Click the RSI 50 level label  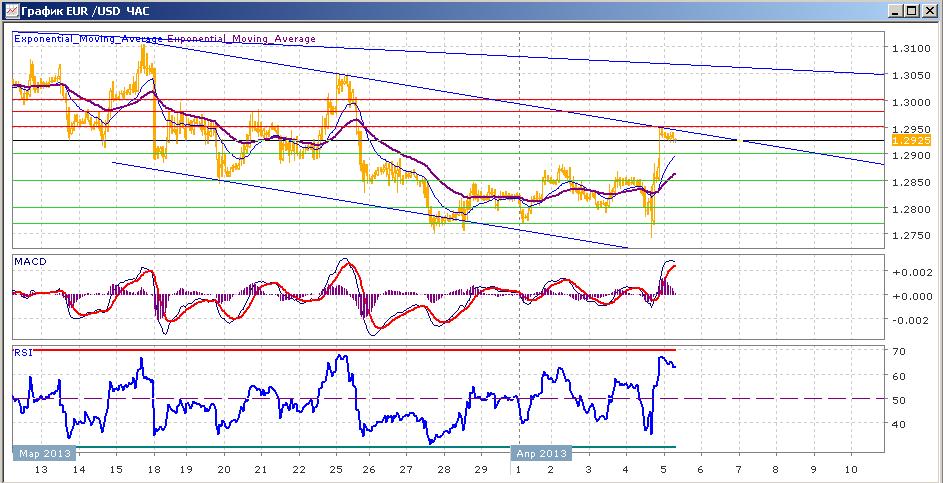click(x=900, y=399)
